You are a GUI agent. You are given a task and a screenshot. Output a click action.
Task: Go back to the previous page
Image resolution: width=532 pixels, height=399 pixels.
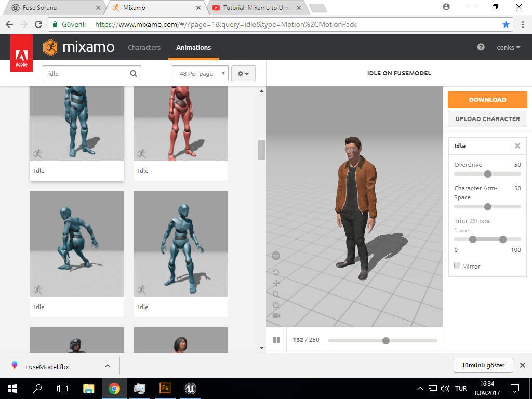click(x=9, y=24)
